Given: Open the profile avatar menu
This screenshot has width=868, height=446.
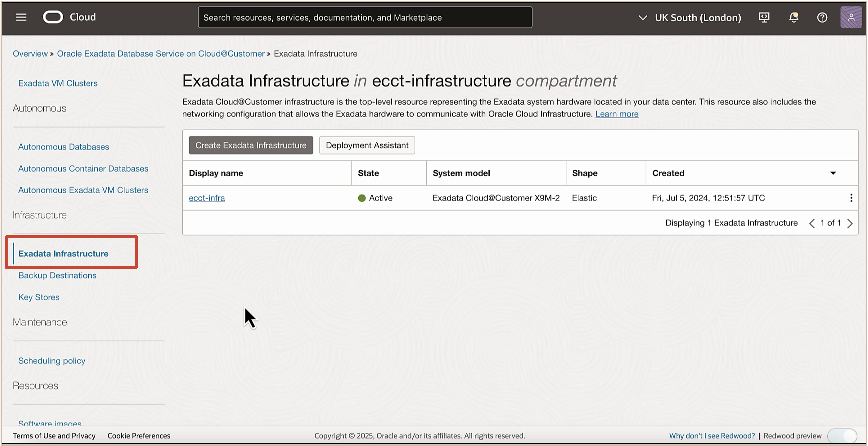Looking at the screenshot, I should coord(851,17).
